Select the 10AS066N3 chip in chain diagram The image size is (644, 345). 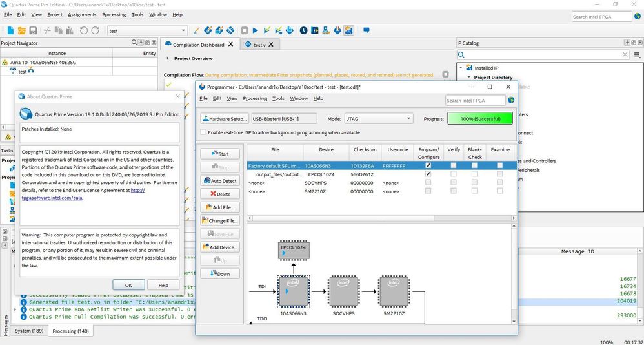[294, 291]
